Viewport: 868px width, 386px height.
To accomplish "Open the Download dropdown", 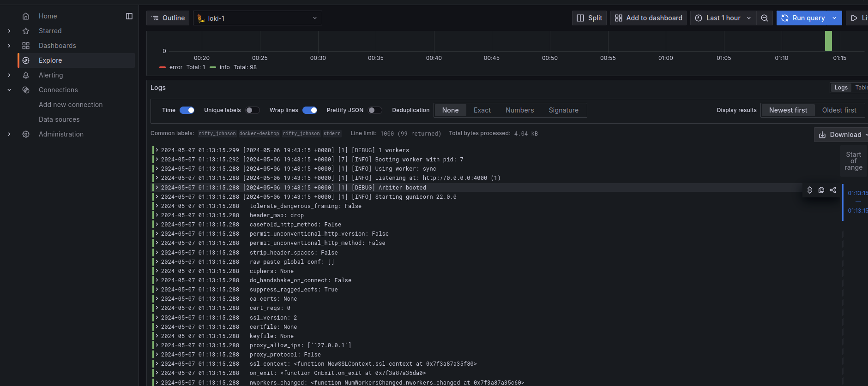I will (841, 135).
